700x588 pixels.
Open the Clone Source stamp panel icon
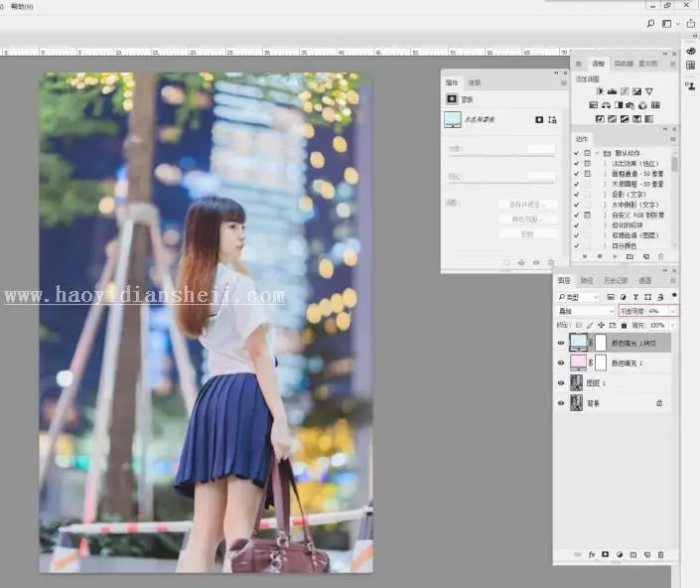pyautogui.click(x=691, y=85)
